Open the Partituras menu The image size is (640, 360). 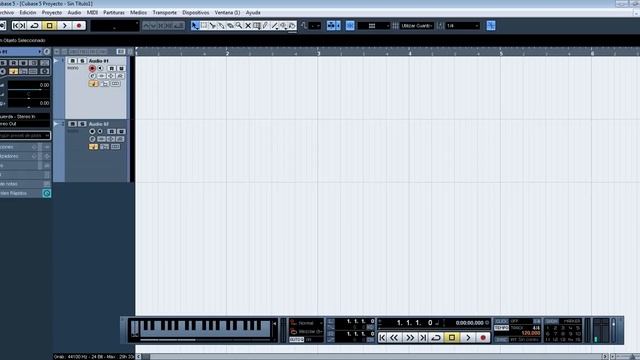[114, 13]
